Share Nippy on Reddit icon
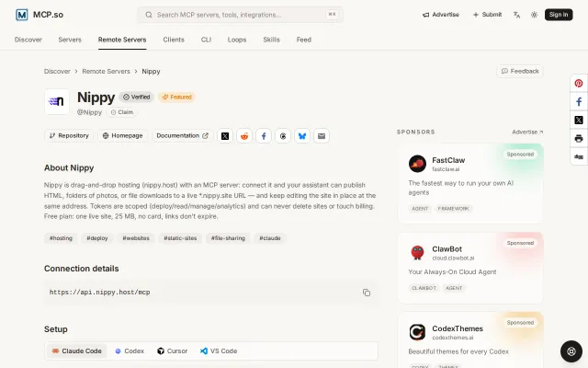This screenshot has width=588, height=368. coord(244,136)
